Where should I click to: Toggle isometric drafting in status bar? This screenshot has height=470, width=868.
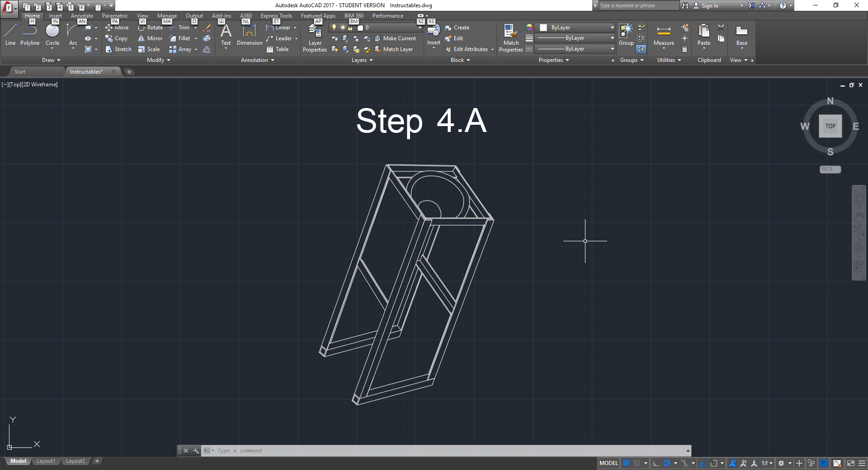pos(684,463)
